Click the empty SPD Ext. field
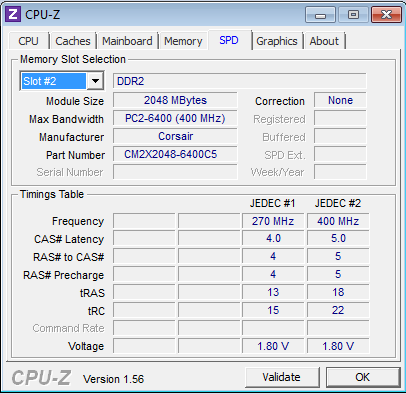Viewport: 406px width, 394px height. tap(340, 154)
